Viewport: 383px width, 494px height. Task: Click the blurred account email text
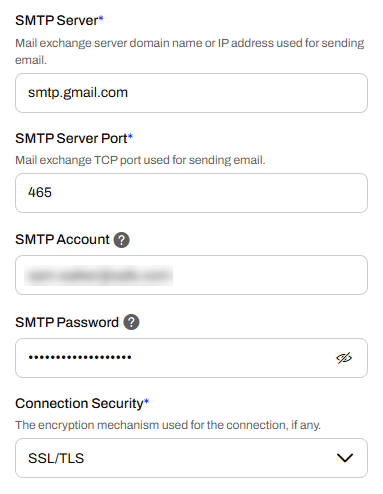(x=98, y=275)
